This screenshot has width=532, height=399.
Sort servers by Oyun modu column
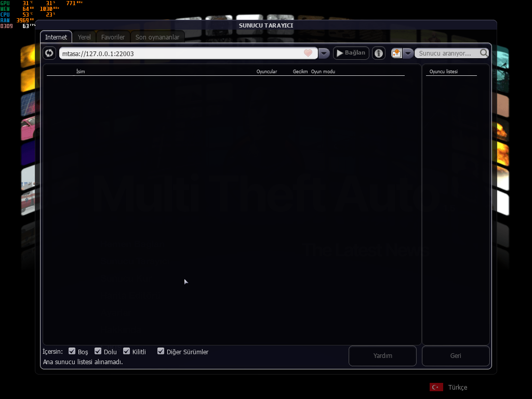[x=323, y=72]
